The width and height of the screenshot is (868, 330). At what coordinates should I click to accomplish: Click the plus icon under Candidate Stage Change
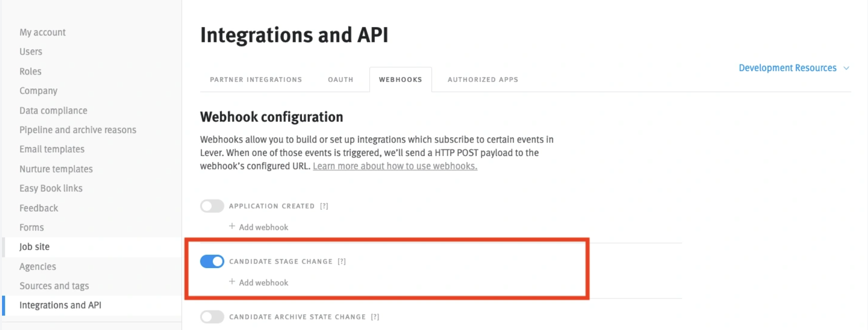click(x=232, y=282)
